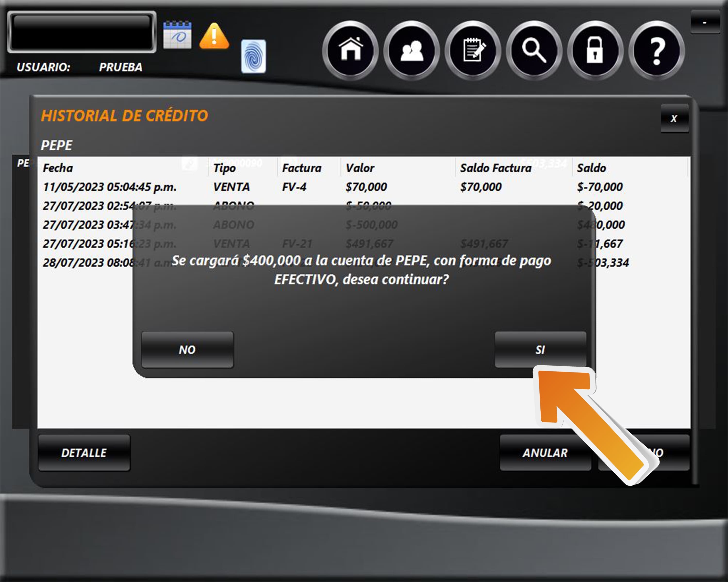
Task: Click the Saldo Factura column header
Action: click(x=496, y=168)
